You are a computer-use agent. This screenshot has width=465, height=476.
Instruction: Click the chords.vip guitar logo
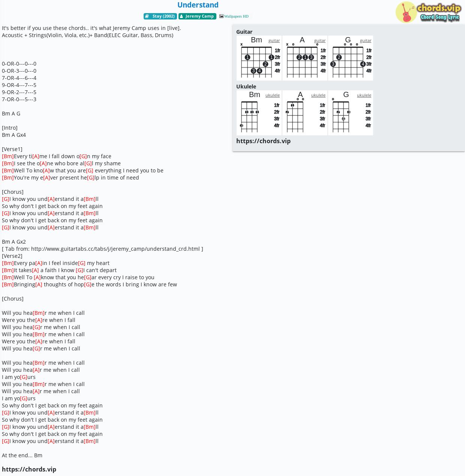428,12
